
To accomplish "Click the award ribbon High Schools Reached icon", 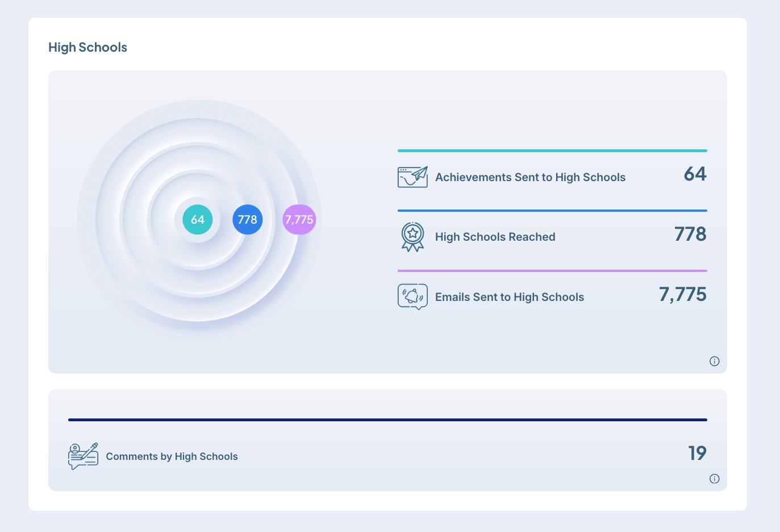I will tap(412, 237).
